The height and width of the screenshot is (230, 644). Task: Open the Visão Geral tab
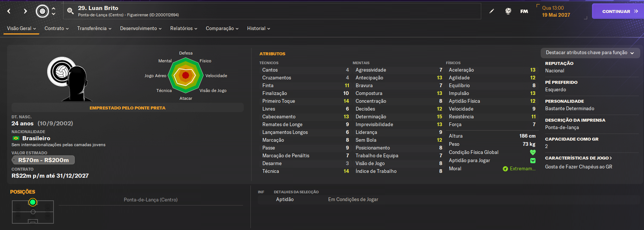pyautogui.click(x=21, y=29)
